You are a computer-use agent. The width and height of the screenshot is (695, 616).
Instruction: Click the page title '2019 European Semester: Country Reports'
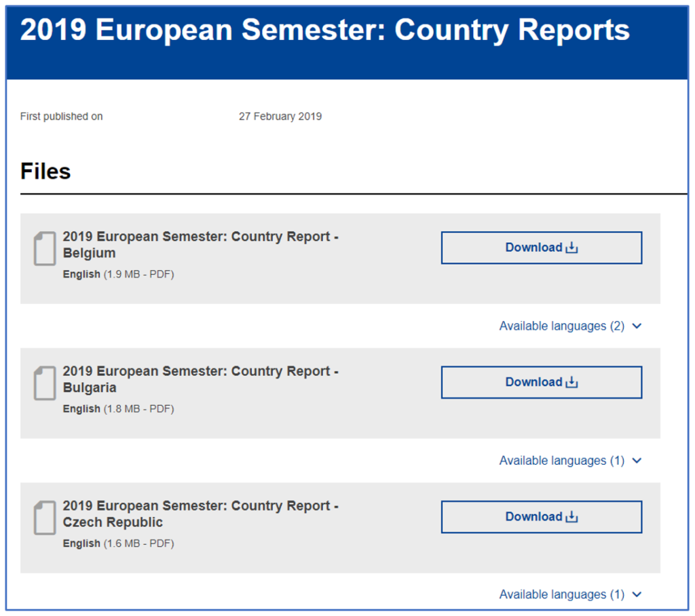coord(325,31)
